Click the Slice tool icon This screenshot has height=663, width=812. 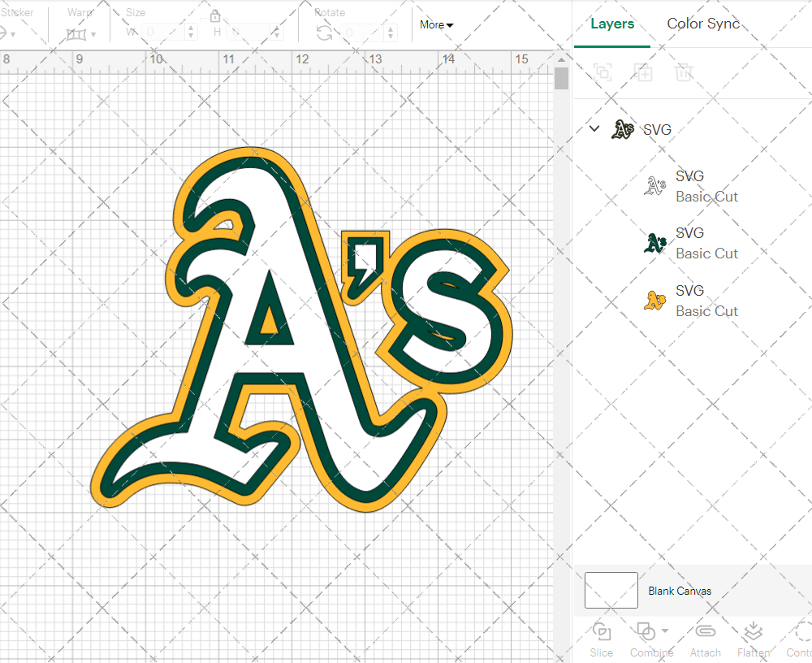pyautogui.click(x=602, y=632)
